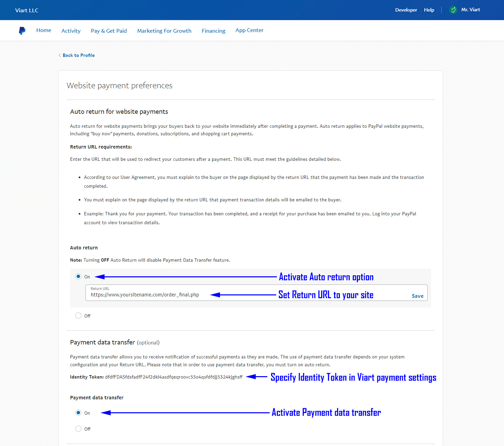
Task: Open the Home navigation item
Action: (44, 30)
